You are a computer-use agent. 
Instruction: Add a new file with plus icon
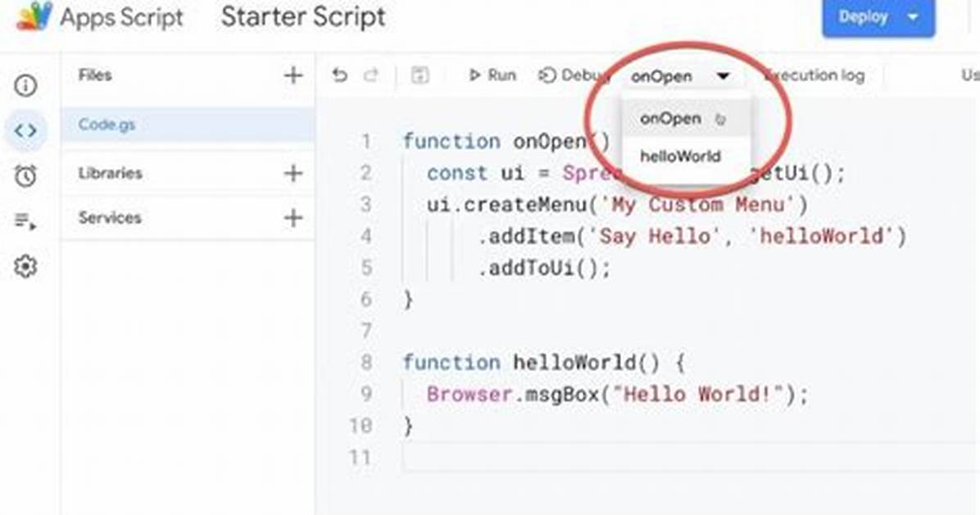pyautogui.click(x=293, y=75)
